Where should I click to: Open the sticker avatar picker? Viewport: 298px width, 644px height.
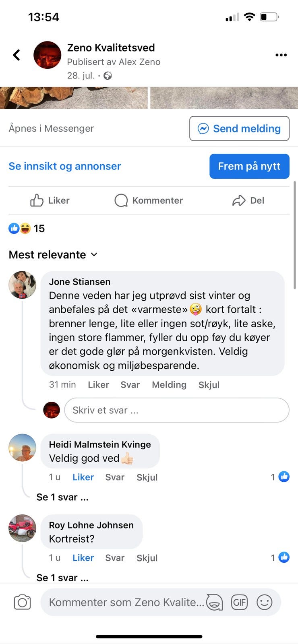tap(215, 602)
